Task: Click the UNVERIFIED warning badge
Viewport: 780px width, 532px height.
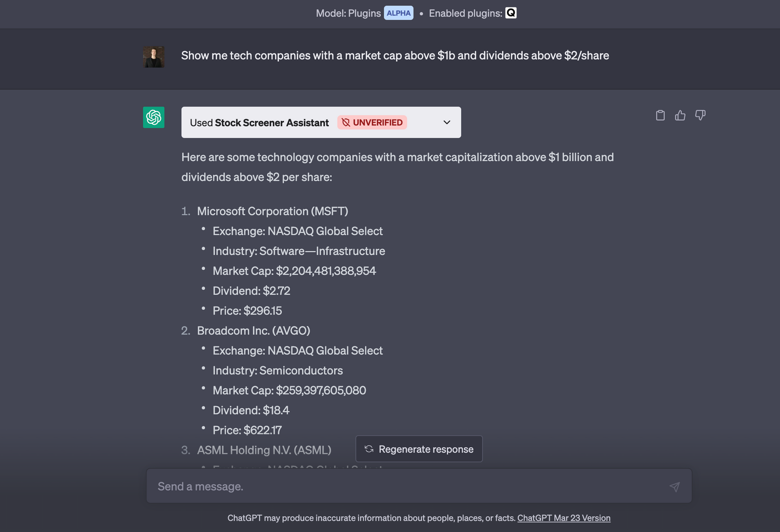Action: 372,122
